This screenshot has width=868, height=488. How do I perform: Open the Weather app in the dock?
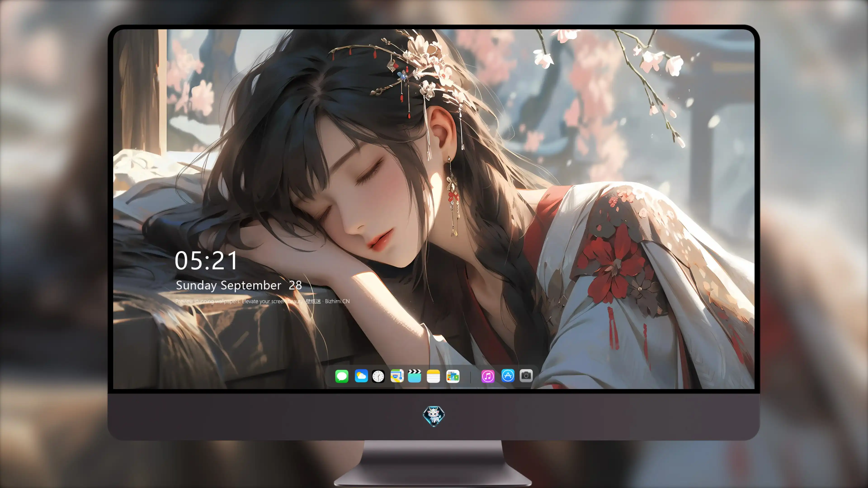pyautogui.click(x=361, y=376)
